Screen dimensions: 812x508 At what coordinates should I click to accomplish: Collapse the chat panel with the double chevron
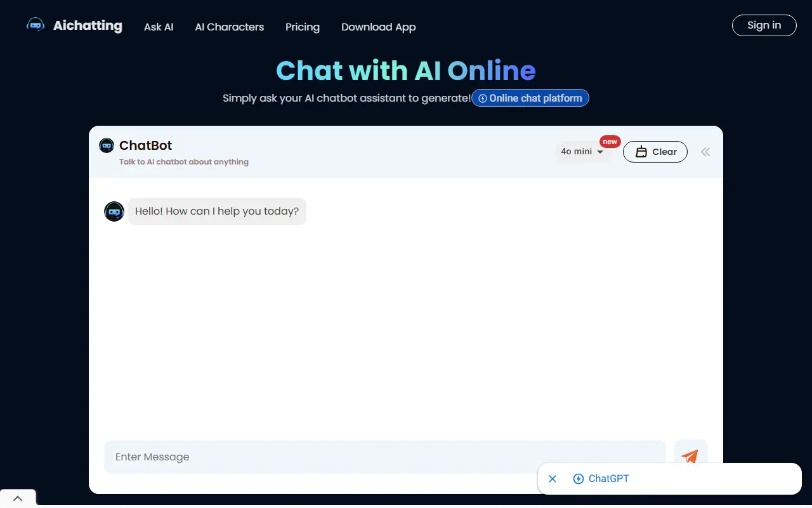pyautogui.click(x=705, y=151)
